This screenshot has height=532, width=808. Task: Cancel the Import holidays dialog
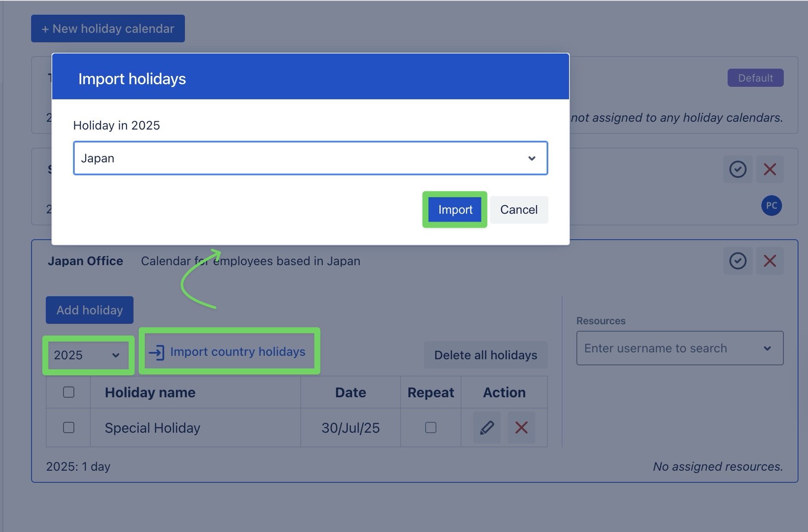(x=519, y=210)
